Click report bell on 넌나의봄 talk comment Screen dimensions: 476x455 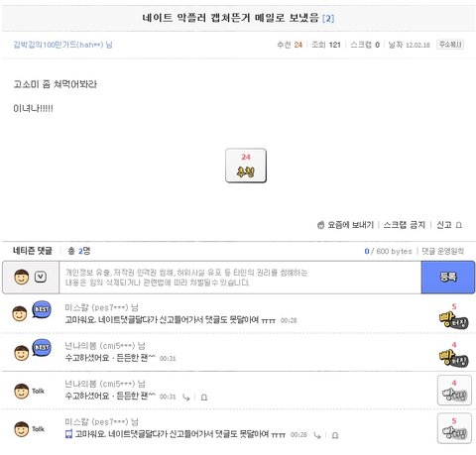(x=204, y=398)
